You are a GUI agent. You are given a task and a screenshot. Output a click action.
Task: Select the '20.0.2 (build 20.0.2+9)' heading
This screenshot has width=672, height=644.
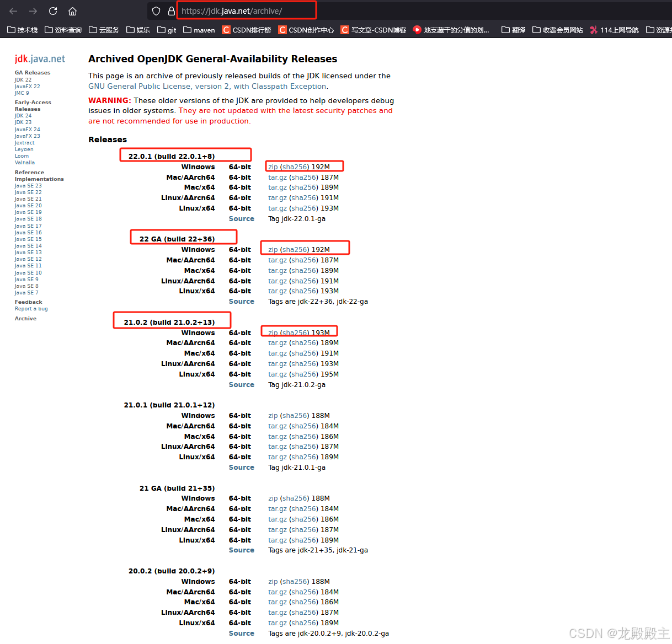(172, 571)
